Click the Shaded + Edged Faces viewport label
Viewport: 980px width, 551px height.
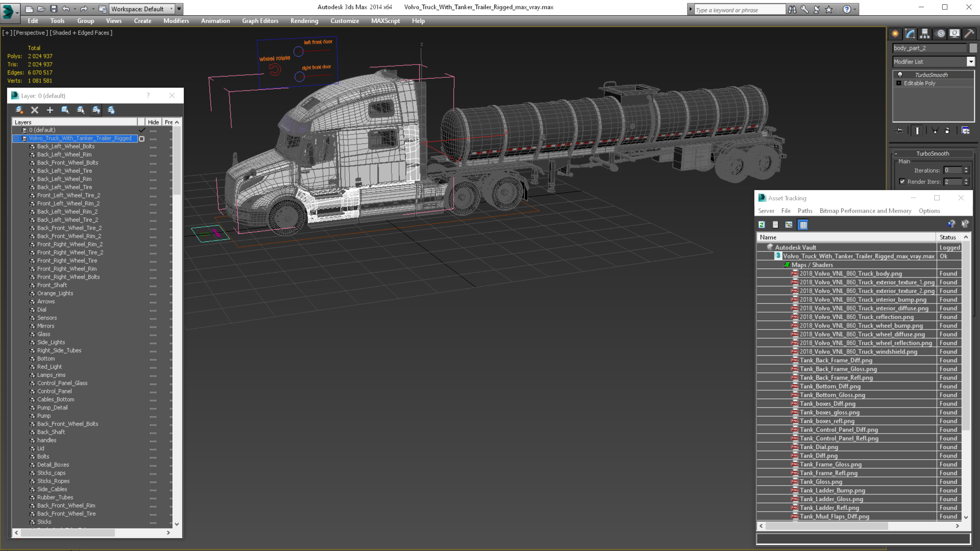click(81, 33)
